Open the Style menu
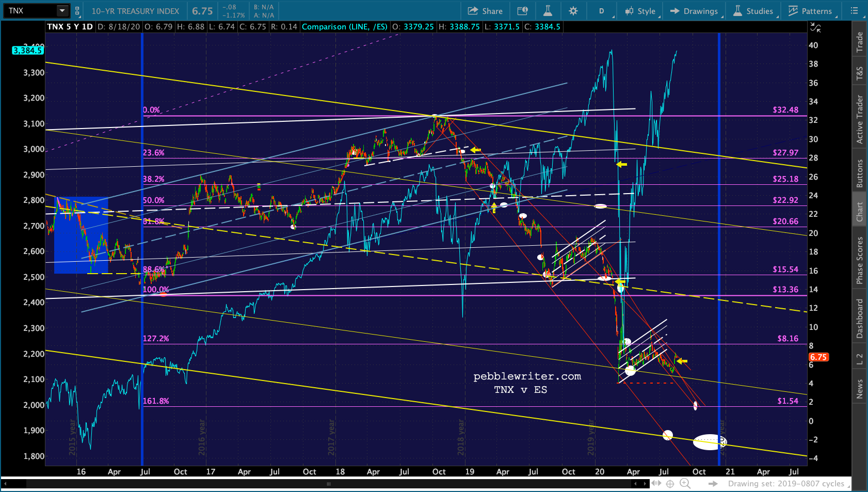Viewport: 868px width, 492px height. (x=640, y=11)
